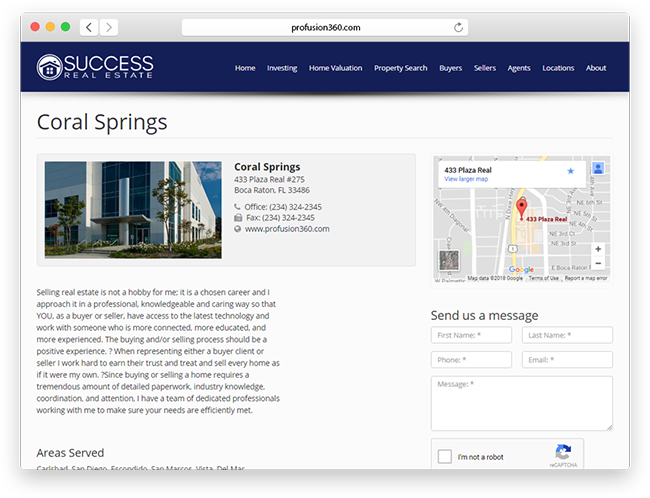
Task: Click the Coral Springs office card heading
Action: pos(267,167)
